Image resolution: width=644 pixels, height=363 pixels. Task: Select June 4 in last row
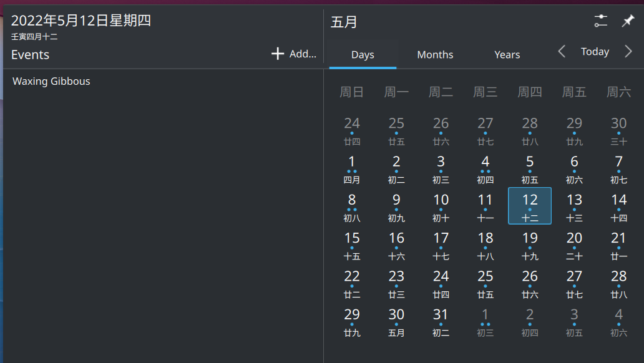point(618,321)
